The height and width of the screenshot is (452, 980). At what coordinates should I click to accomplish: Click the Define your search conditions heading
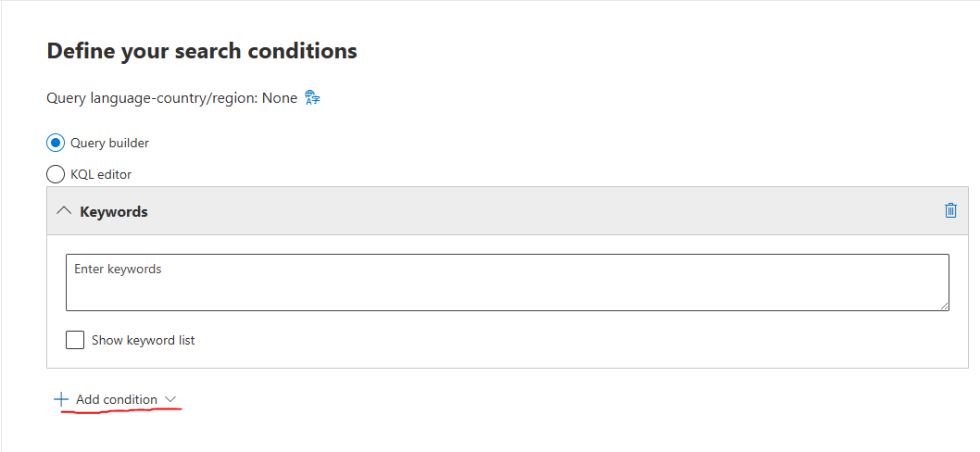(202, 51)
